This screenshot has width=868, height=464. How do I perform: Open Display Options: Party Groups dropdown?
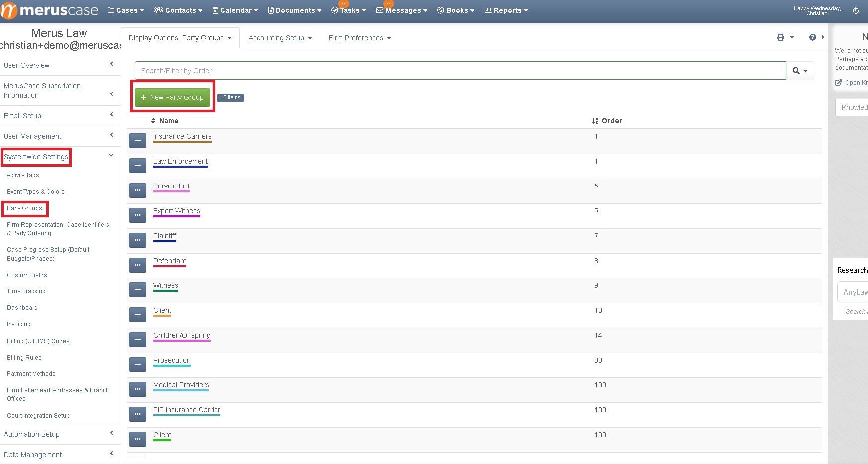[180, 38]
